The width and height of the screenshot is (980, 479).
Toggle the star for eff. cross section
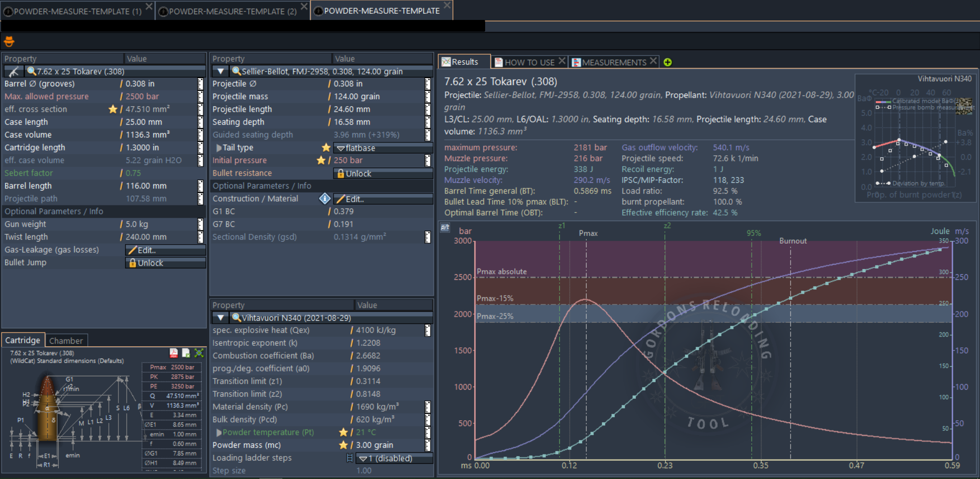coord(113,109)
